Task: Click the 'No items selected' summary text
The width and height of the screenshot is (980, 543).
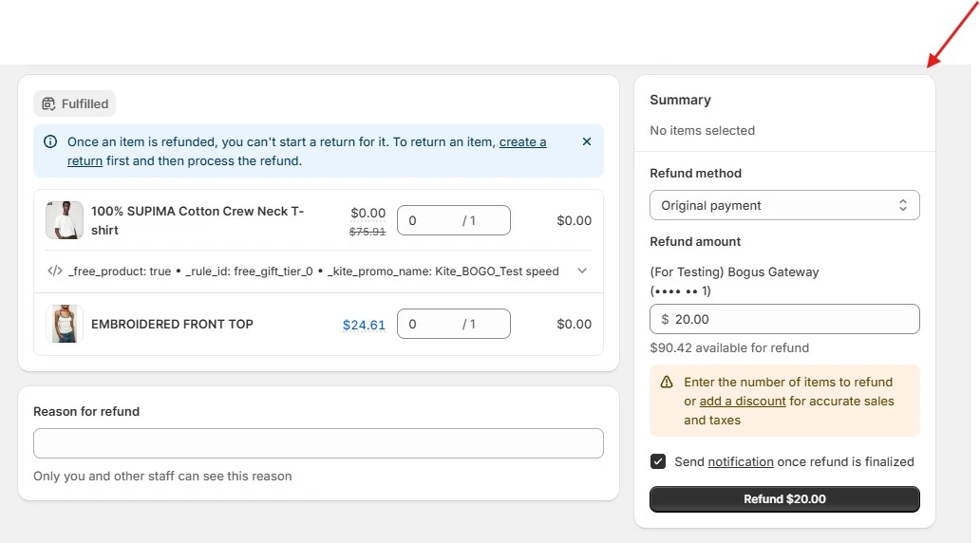Action: click(x=702, y=131)
